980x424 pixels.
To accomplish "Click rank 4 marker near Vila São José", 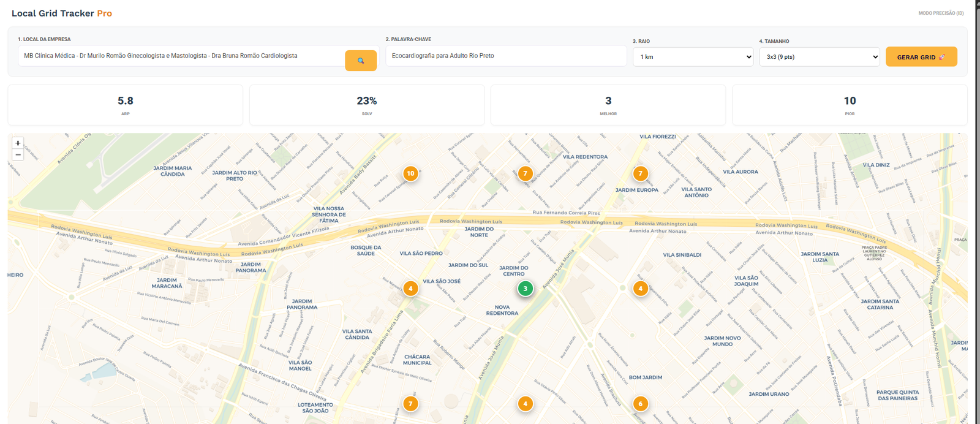I will point(410,289).
